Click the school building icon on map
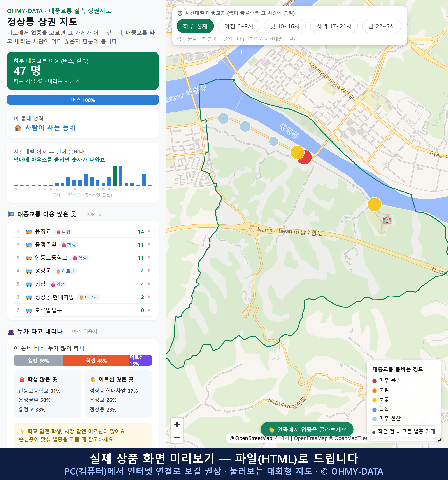Screen dimensions: 448x480 387,220
